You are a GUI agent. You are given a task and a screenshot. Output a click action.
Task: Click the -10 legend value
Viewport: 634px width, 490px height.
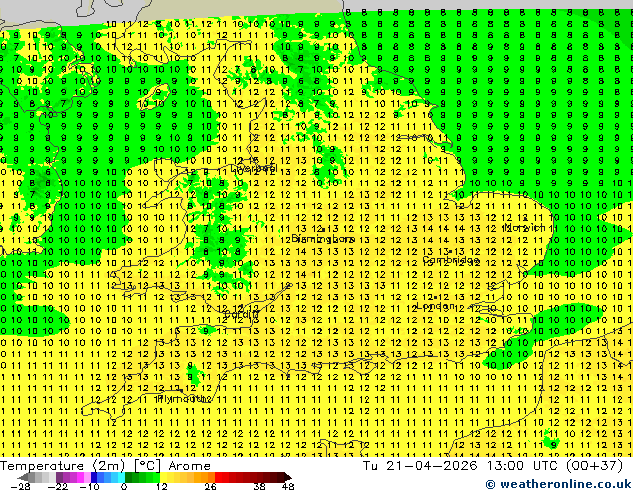[89, 486]
